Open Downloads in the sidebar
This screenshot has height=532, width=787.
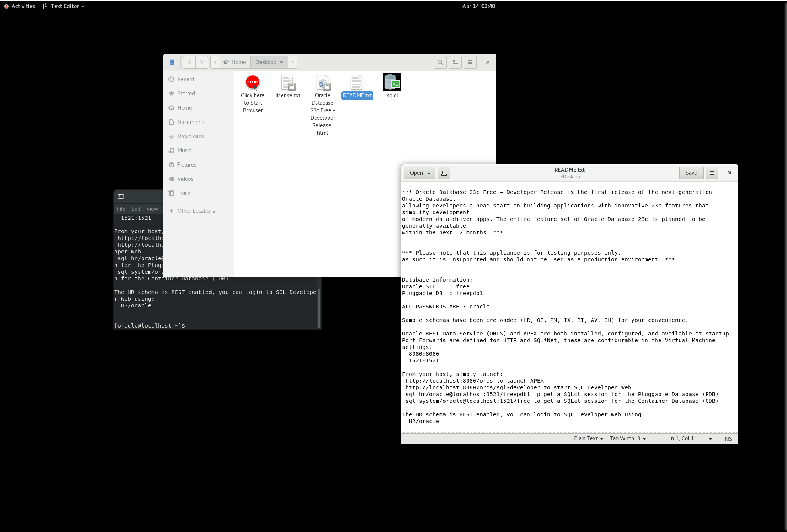(198, 136)
